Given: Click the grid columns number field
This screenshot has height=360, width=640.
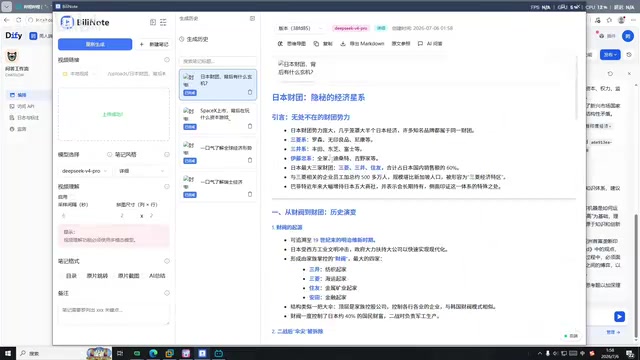Looking at the screenshot, I should (127, 216).
